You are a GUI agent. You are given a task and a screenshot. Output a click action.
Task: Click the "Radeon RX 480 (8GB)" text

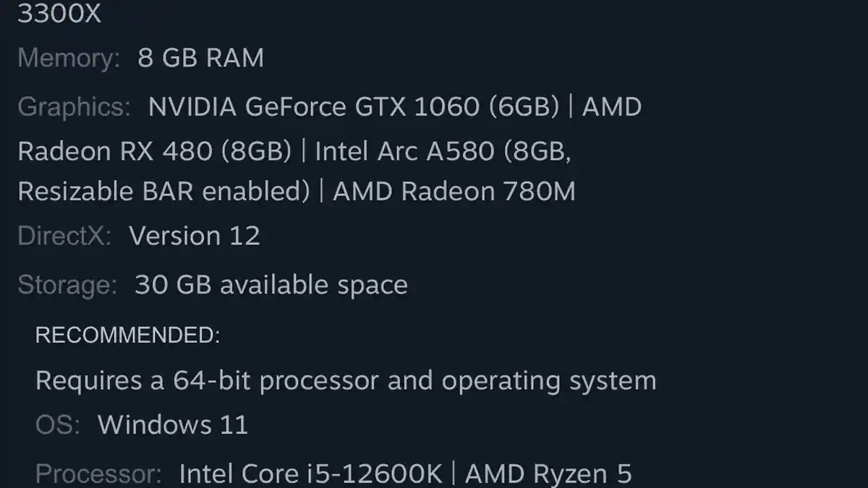pos(154,151)
